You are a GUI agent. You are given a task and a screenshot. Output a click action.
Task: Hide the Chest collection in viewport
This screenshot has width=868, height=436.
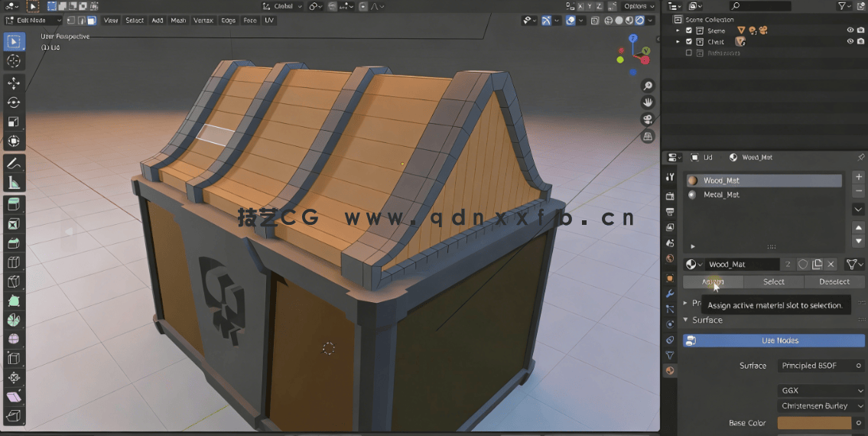pos(850,41)
